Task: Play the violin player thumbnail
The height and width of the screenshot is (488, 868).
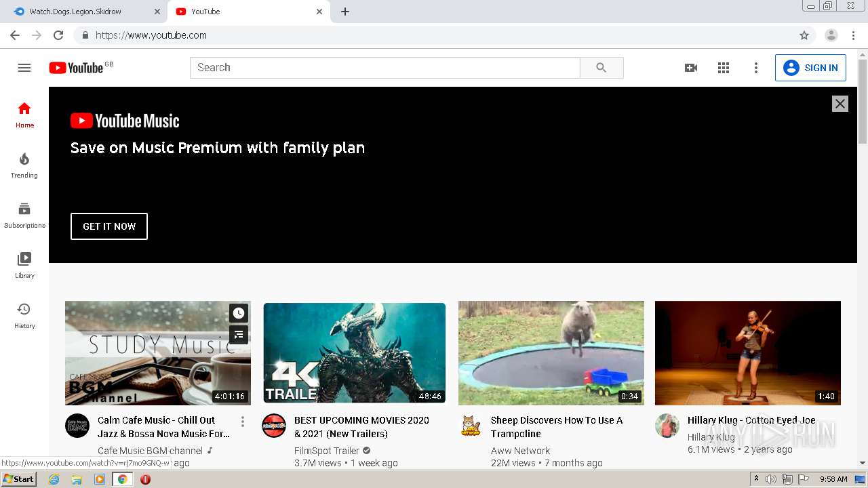Action: pos(748,353)
